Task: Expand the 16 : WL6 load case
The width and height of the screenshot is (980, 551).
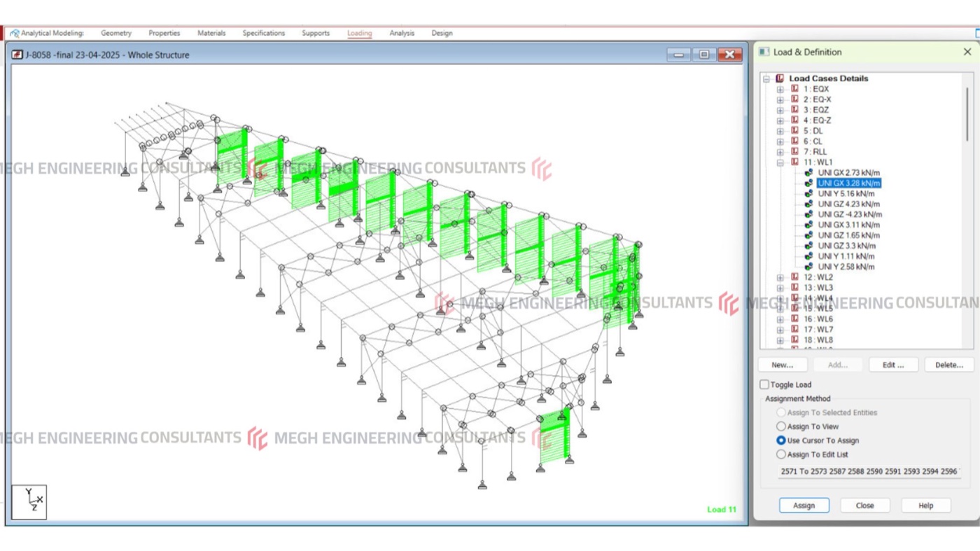Action: [780, 320]
